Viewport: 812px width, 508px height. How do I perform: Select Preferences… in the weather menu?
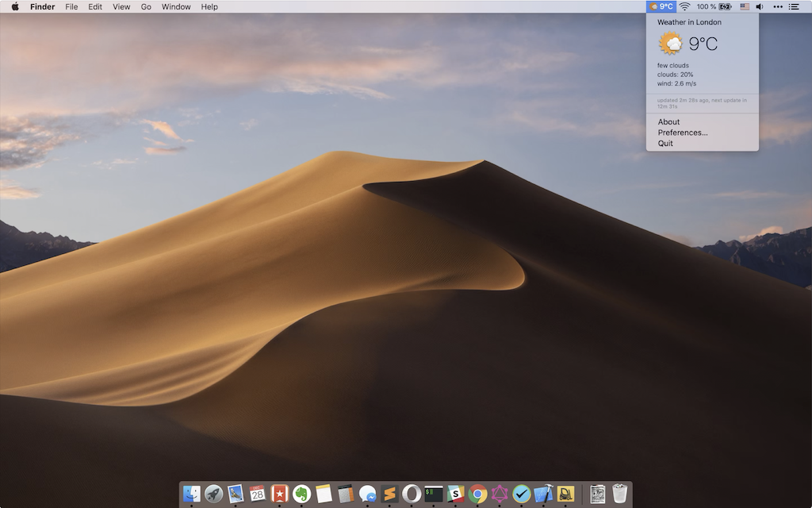pos(683,133)
